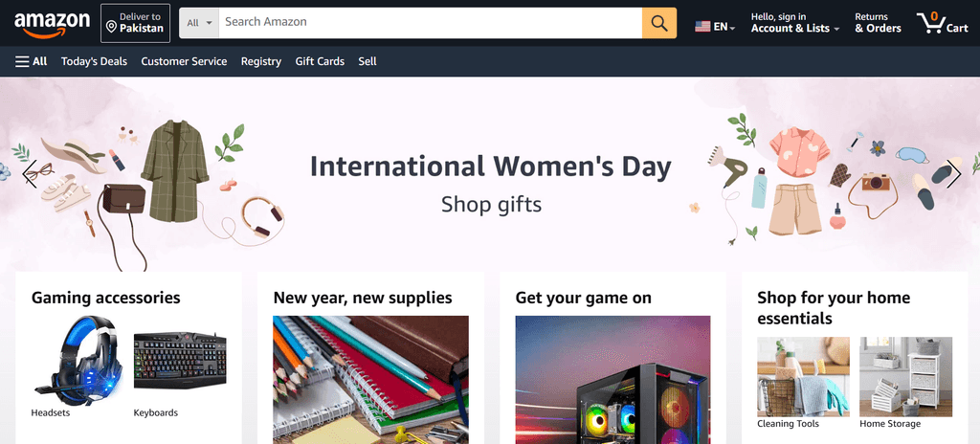Screen dimensions: 980x444
Task: Click the Sell link
Action: pyautogui.click(x=367, y=61)
